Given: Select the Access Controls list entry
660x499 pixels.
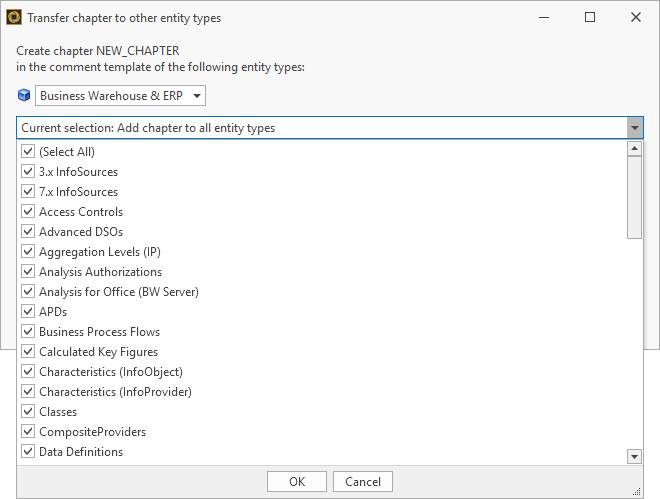Looking at the screenshot, I should coord(81,212).
